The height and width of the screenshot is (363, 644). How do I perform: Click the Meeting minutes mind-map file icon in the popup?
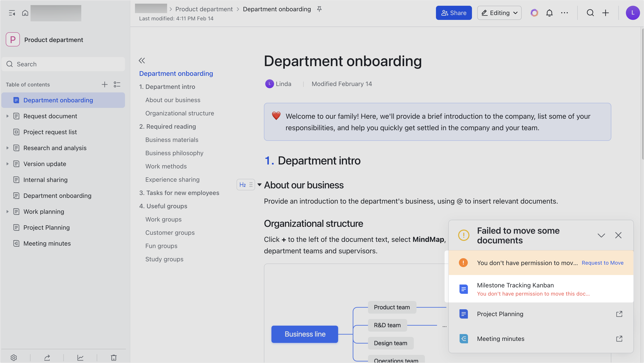(x=464, y=339)
